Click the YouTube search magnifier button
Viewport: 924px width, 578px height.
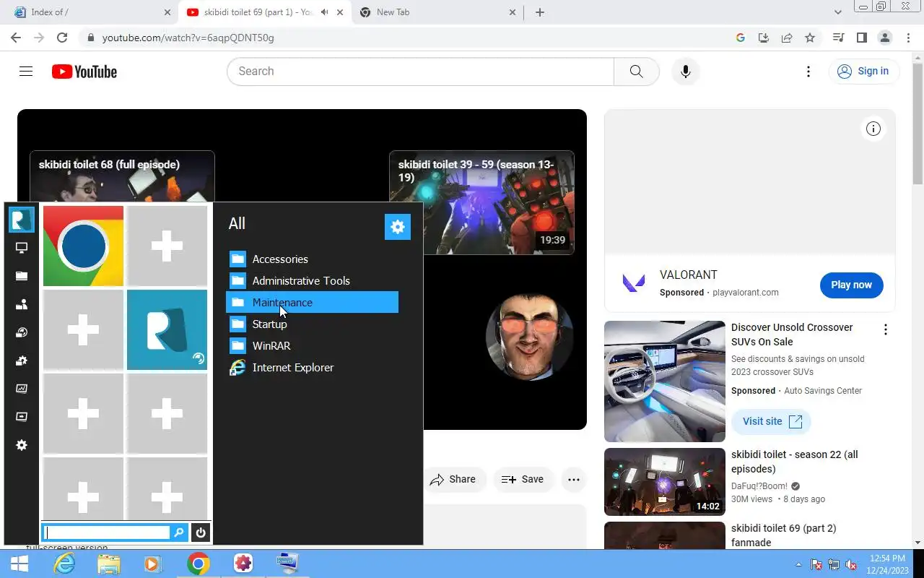click(636, 72)
